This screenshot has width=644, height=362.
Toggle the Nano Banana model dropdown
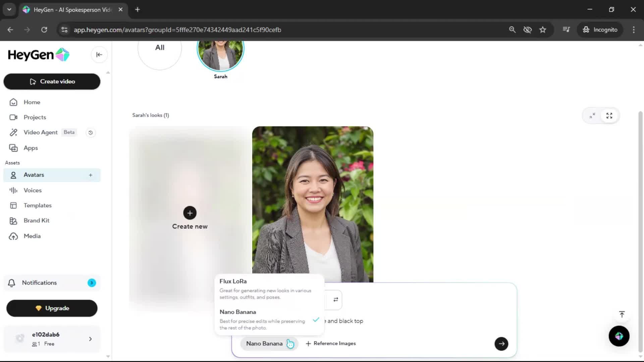pos(264,344)
